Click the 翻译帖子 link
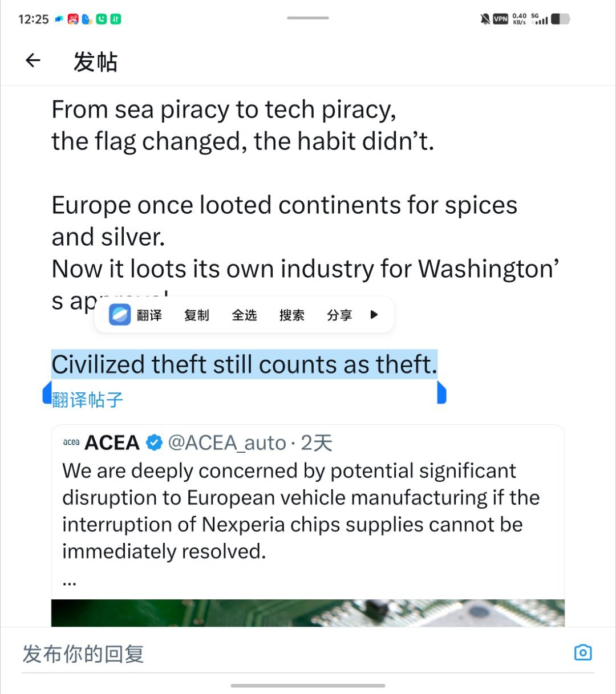This screenshot has width=616, height=694. point(87,400)
